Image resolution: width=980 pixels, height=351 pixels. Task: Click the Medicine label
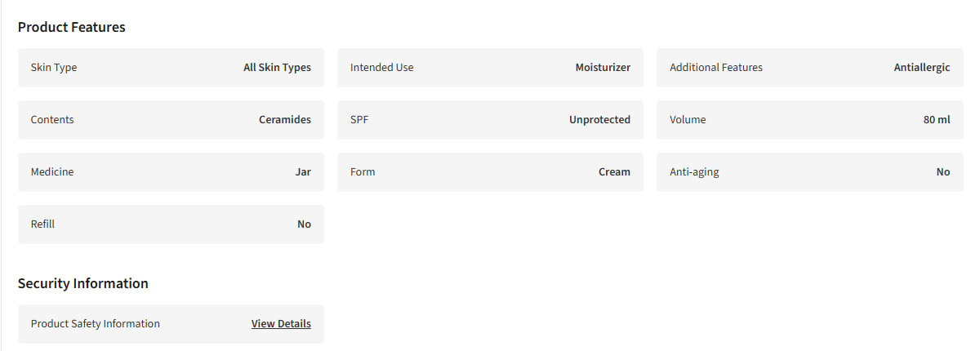pyautogui.click(x=52, y=172)
